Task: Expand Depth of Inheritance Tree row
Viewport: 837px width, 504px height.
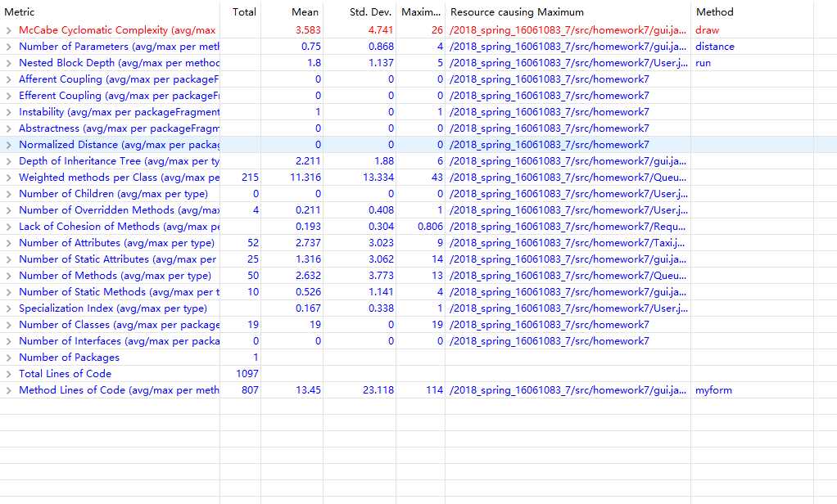Action: click(8, 161)
